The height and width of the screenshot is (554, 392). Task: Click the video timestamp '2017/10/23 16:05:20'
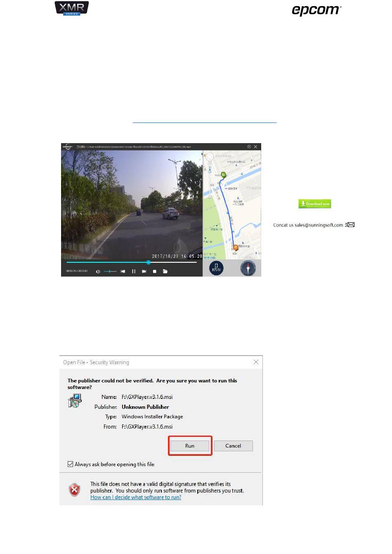click(177, 256)
